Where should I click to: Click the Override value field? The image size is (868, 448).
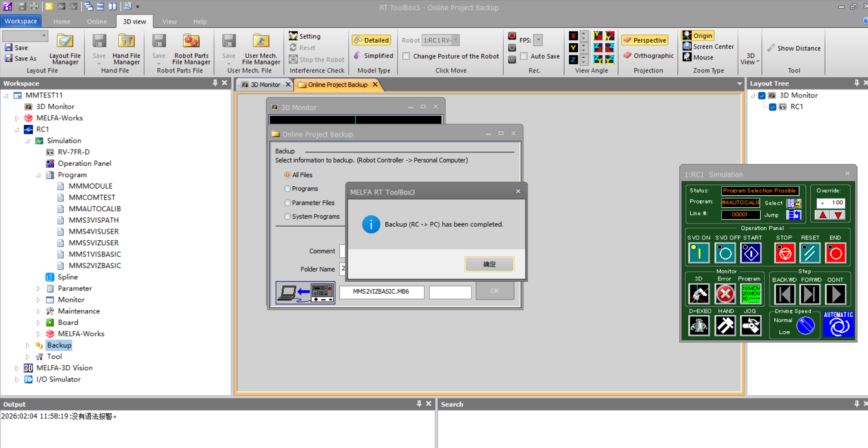[x=831, y=203]
